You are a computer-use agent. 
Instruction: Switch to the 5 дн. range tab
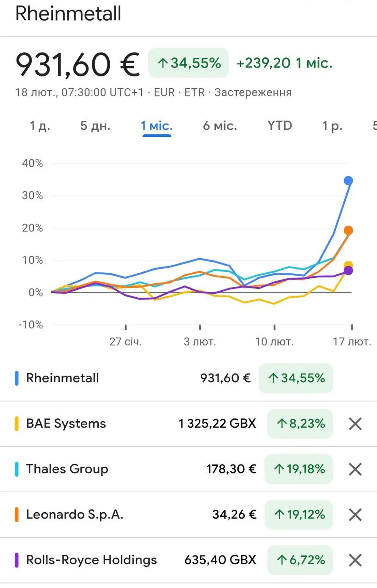[x=95, y=126]
